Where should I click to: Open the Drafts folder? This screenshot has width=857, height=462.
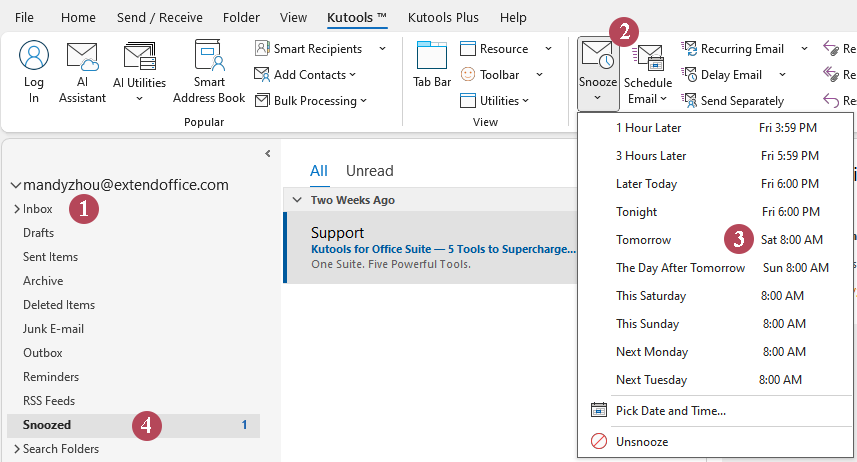38,233
